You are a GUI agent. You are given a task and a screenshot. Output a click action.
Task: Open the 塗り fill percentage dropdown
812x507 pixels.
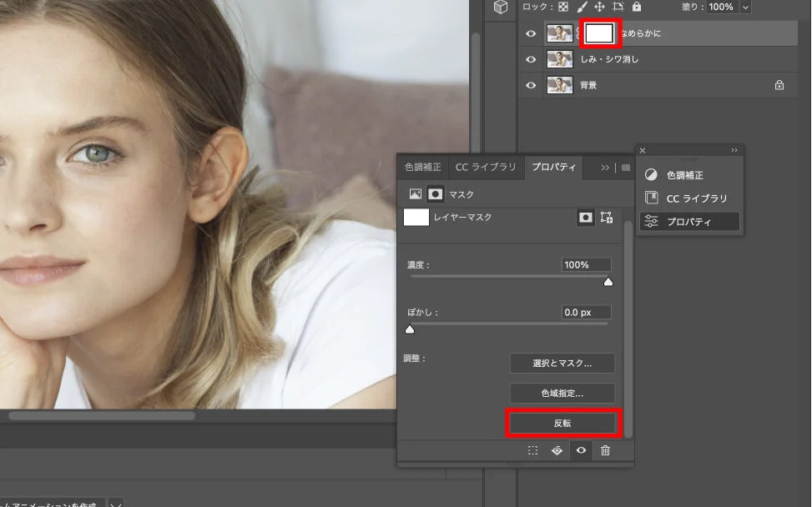pyautogui.click(x=744, y=7)
